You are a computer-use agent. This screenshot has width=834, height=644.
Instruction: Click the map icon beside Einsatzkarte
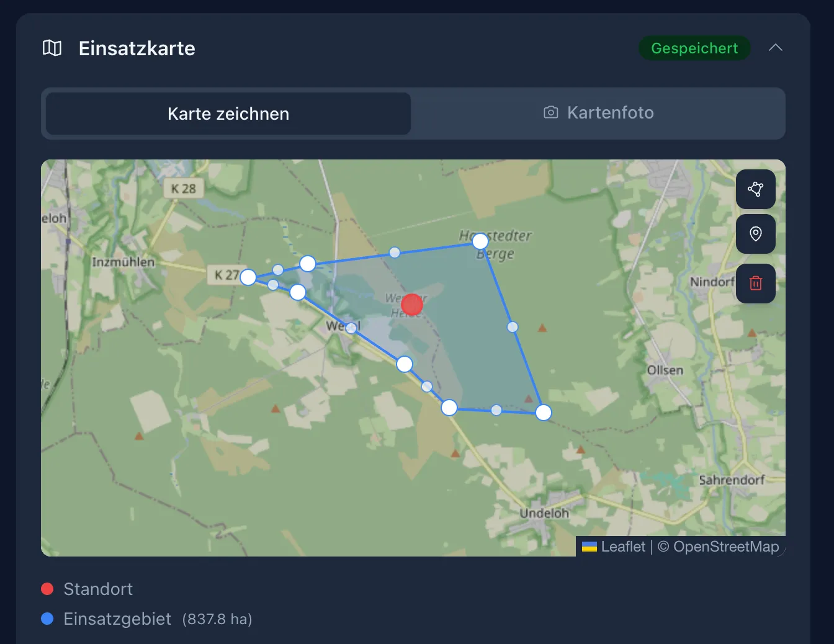click(x=52, y=48)
